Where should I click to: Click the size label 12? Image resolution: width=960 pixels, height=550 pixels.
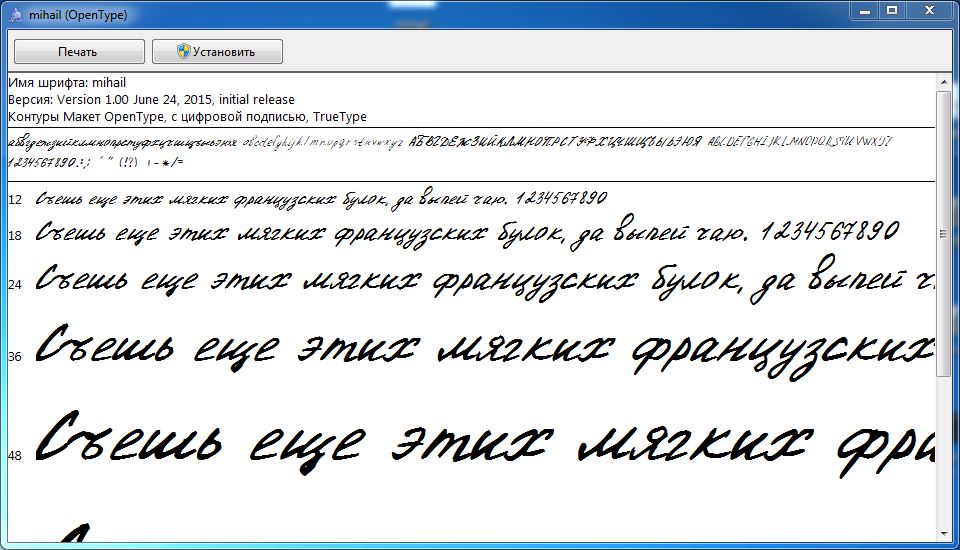15,200
